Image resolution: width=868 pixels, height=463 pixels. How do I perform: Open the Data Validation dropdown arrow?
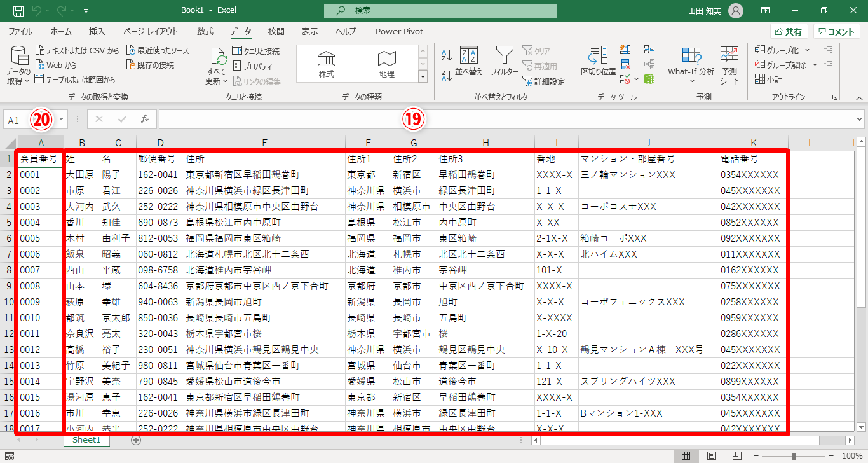point(635,79)
